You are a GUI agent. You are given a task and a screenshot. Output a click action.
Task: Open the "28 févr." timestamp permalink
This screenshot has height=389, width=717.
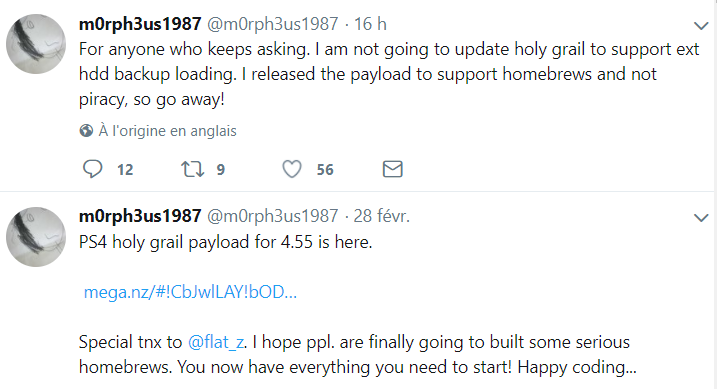click(x=381, y=216)
